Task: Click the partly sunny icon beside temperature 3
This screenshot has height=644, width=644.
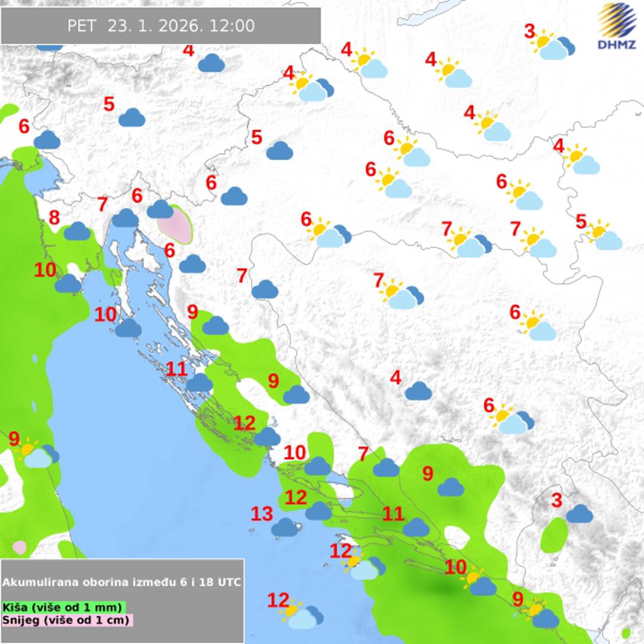Action: point(556,47)
